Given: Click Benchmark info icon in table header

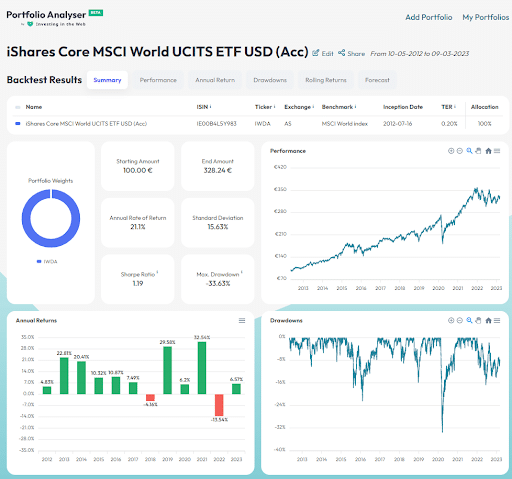Looking at the screenshot, I should 355,106.
